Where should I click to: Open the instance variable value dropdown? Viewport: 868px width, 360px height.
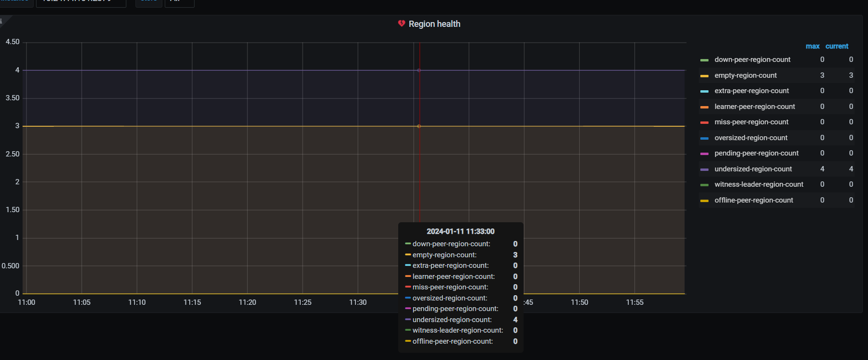[81, 1]
